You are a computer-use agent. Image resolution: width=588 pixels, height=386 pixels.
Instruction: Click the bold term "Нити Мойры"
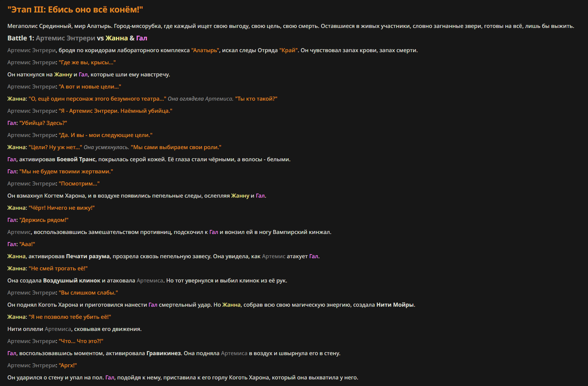(395, 305)
